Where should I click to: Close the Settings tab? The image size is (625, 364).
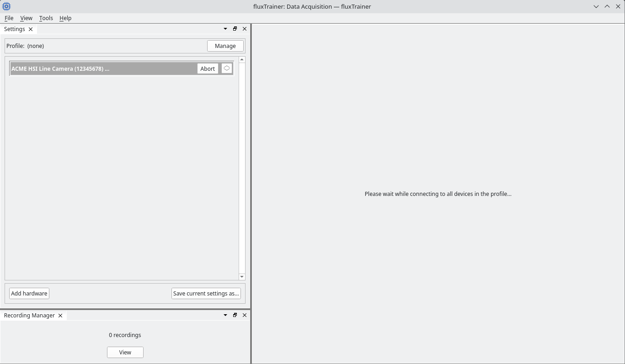pos(31,29)
